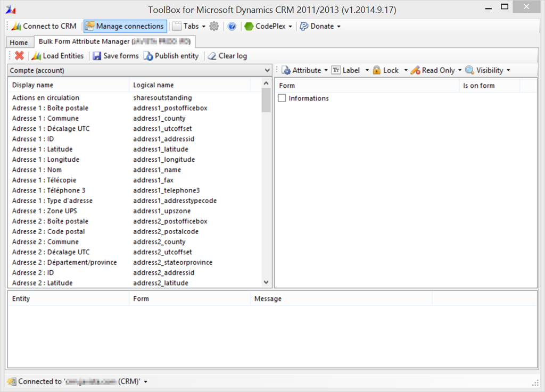Open help with the blue question icon
This screenshot has width=545, height=392.
(232, 27)
